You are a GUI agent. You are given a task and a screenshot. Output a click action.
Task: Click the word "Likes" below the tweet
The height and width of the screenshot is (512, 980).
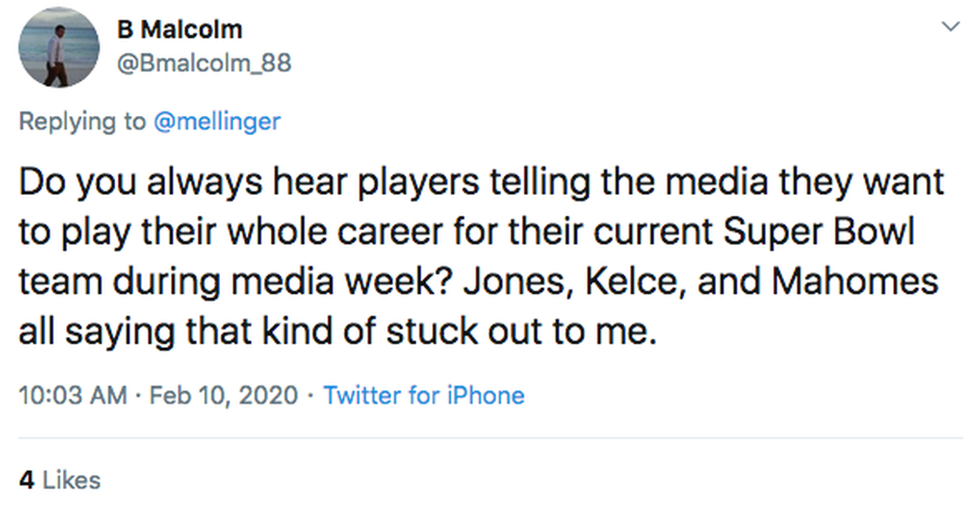tap(71, 479)
